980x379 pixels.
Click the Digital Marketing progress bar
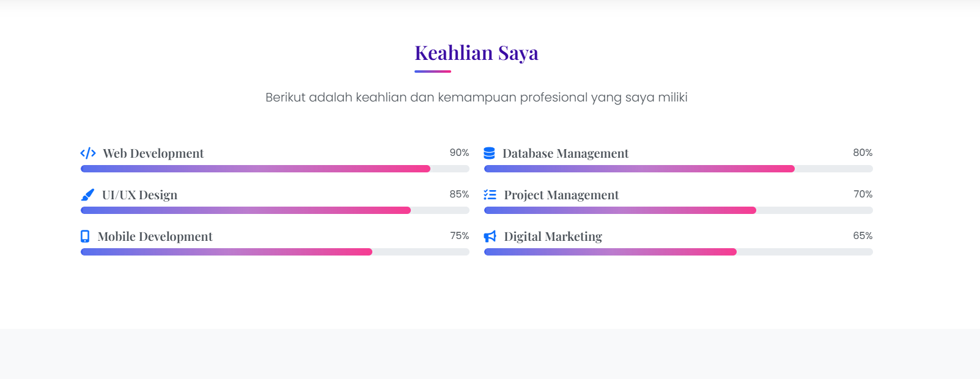tap(678, 252)
